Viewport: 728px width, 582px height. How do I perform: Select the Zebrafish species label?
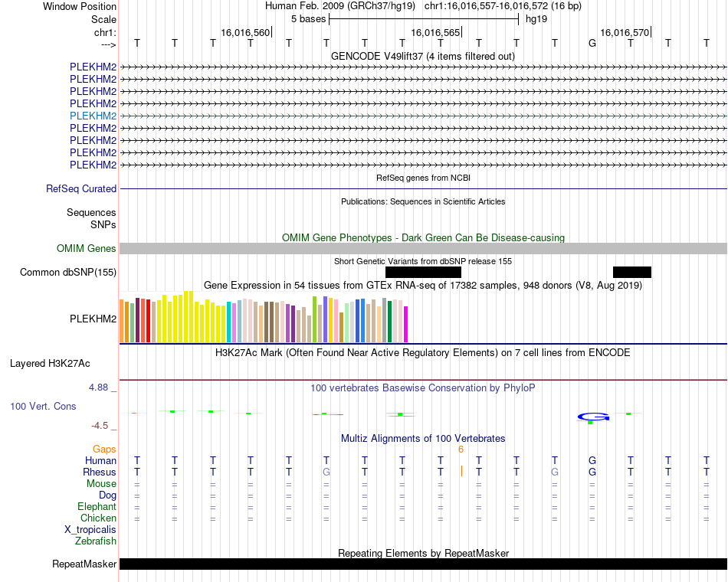pyautogui.click(x=96, y=541)
